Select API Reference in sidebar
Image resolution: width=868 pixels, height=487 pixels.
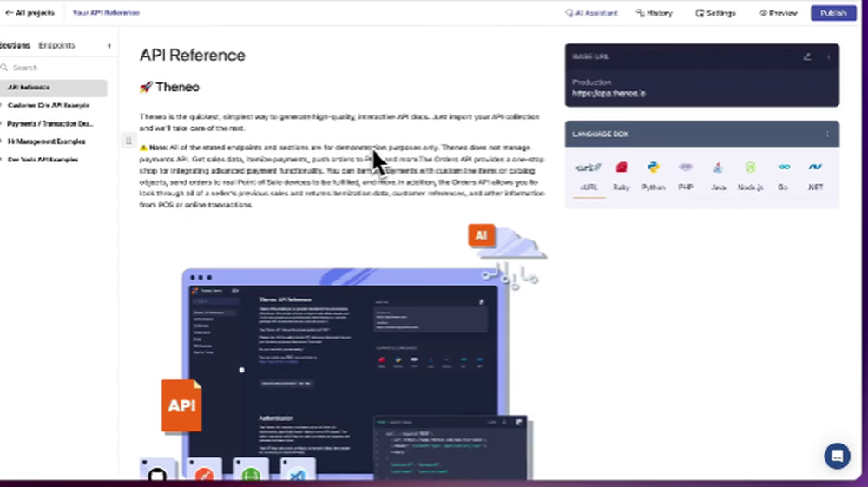(x=53, y=88)
